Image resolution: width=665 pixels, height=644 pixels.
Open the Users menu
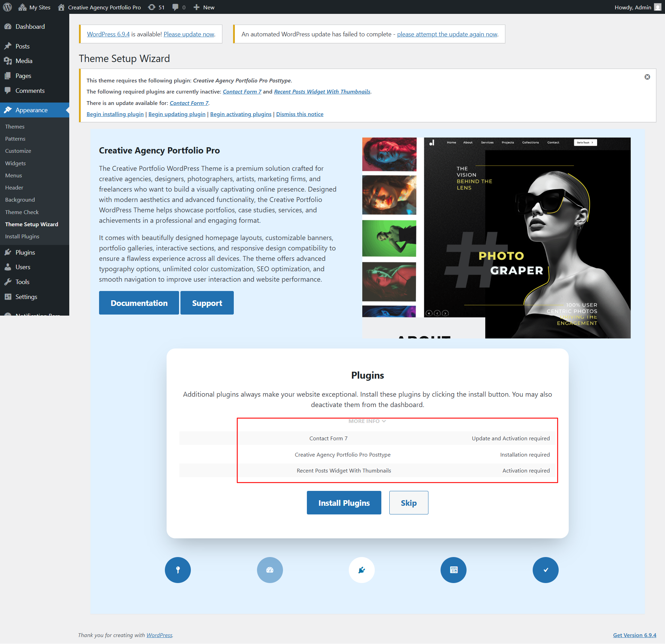(x=35, y=267)
